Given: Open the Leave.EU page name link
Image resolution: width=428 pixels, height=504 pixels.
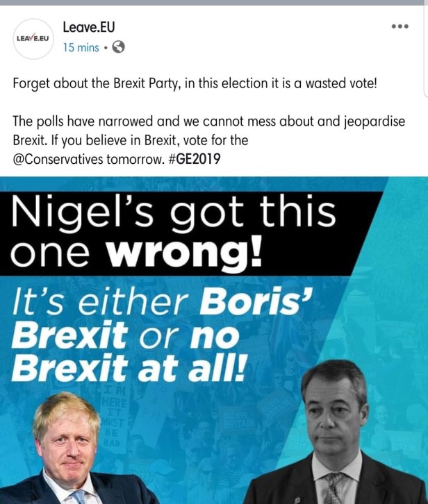Looking at the screenshot, I should pos(88,28).
